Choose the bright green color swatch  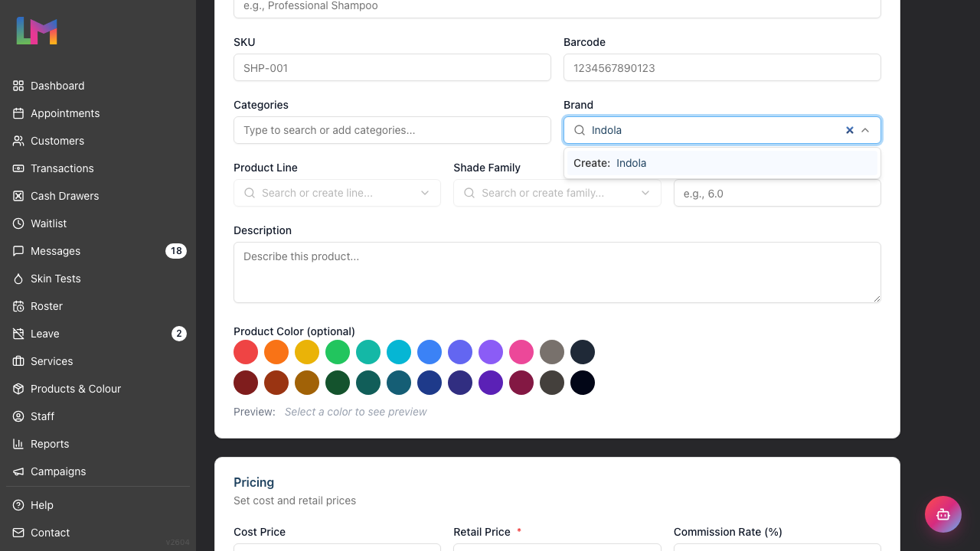click(338, 352)
